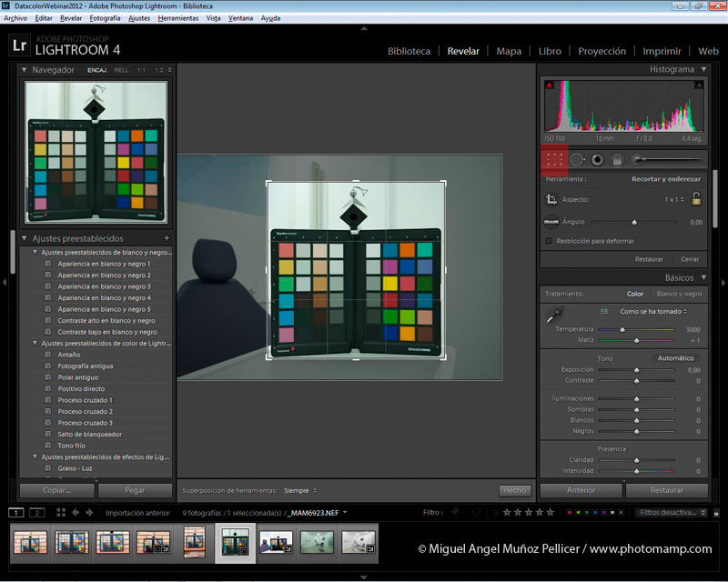
Task: Hide the top module panel arrow
Action: [365, 28]
